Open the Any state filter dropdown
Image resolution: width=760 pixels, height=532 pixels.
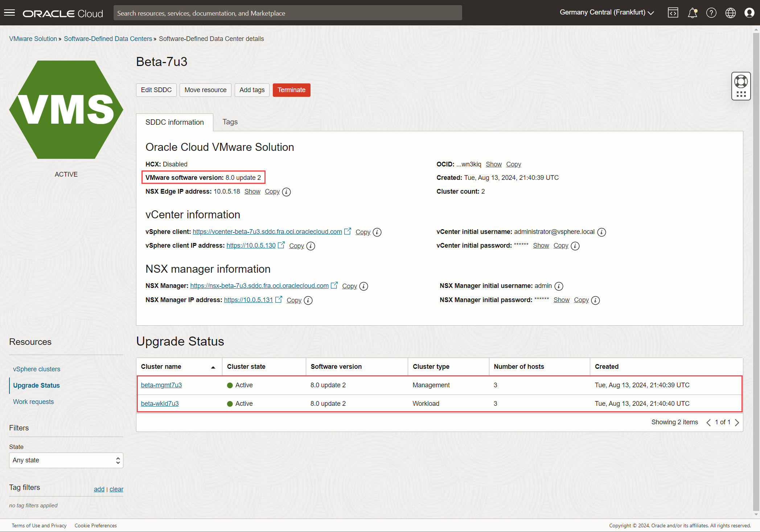[x=66, y=460]
